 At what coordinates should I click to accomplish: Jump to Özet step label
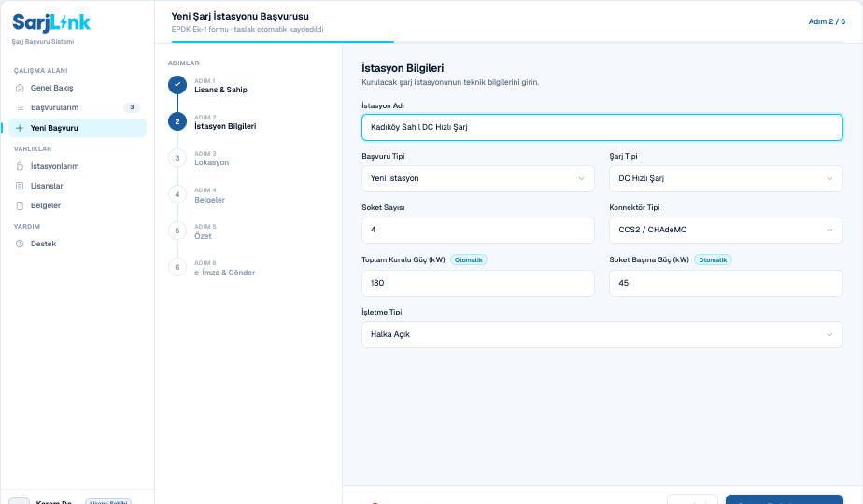[203, 236]
